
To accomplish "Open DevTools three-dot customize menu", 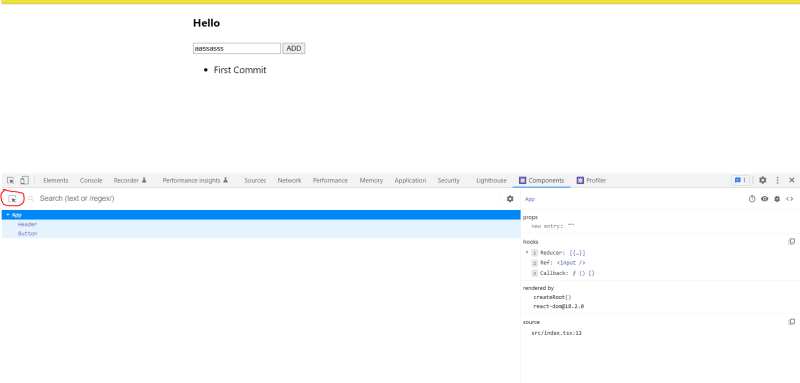I will pyautogui.click(x=778, y=181).
